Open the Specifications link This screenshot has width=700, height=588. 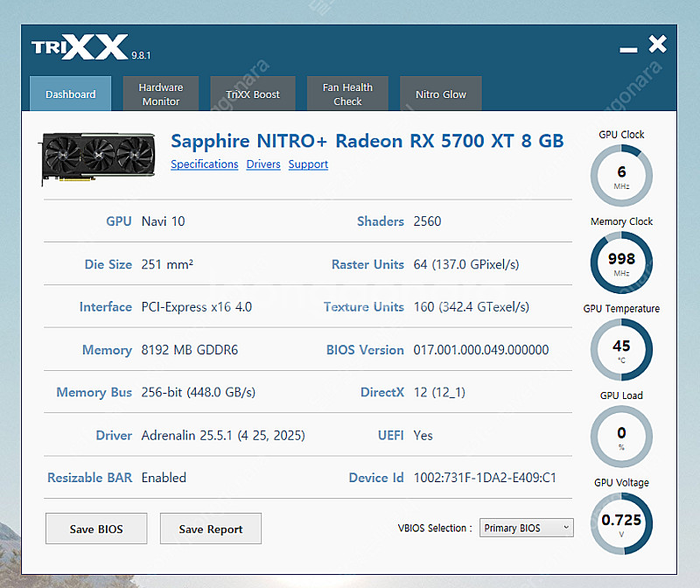pos(205,164)
